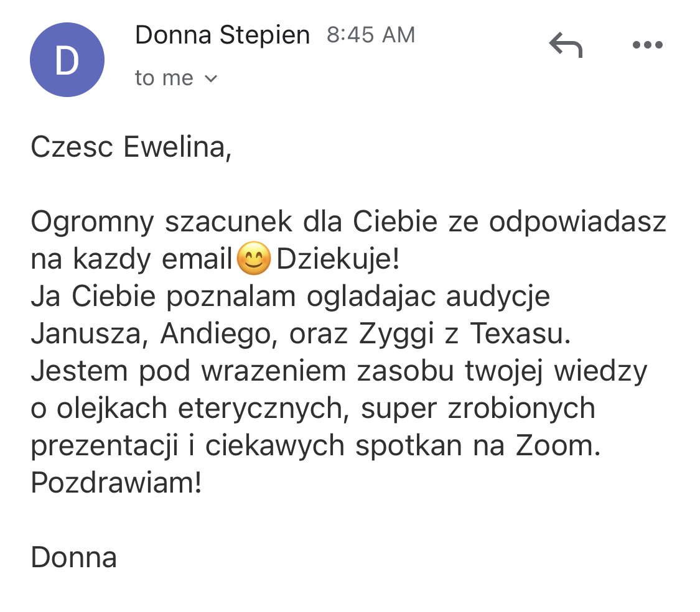Open the three-dot more options menu
Image resolution: width=700 pixels, height=612 pixels.
[x=647, y=45]
